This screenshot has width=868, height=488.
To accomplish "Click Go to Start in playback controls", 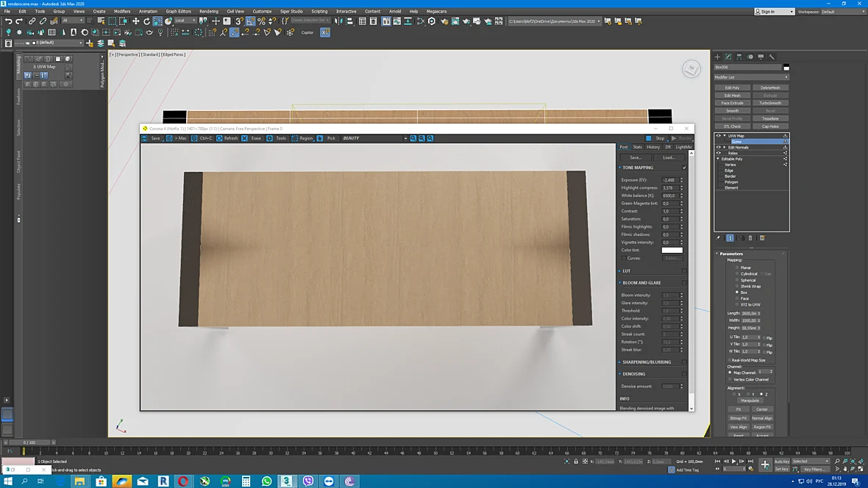I will click(718, 462).
